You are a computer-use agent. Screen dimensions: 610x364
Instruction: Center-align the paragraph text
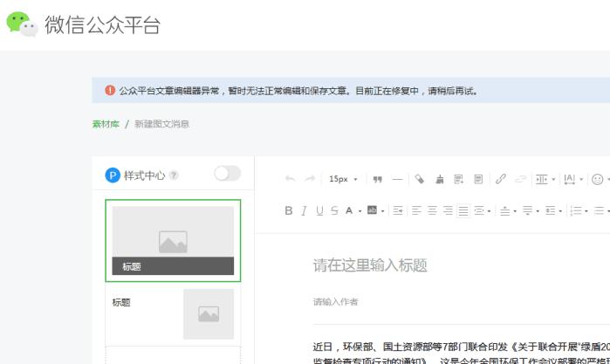tap(432, 210)
